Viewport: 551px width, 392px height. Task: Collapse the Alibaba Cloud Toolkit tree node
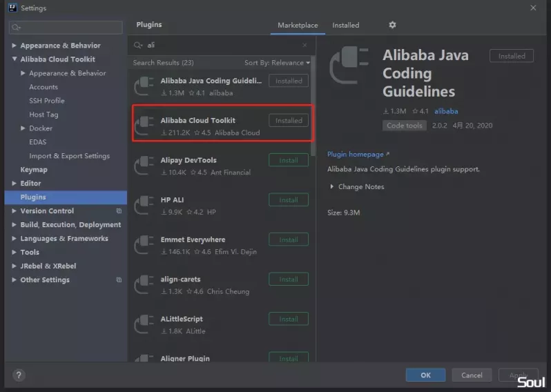(14, 59)
